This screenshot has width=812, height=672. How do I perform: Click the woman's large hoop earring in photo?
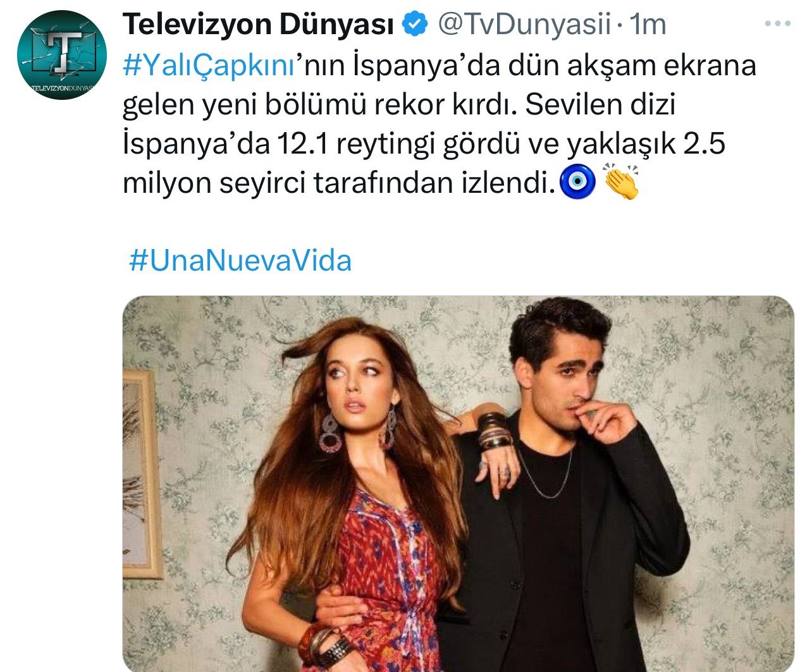pos(329,432)
